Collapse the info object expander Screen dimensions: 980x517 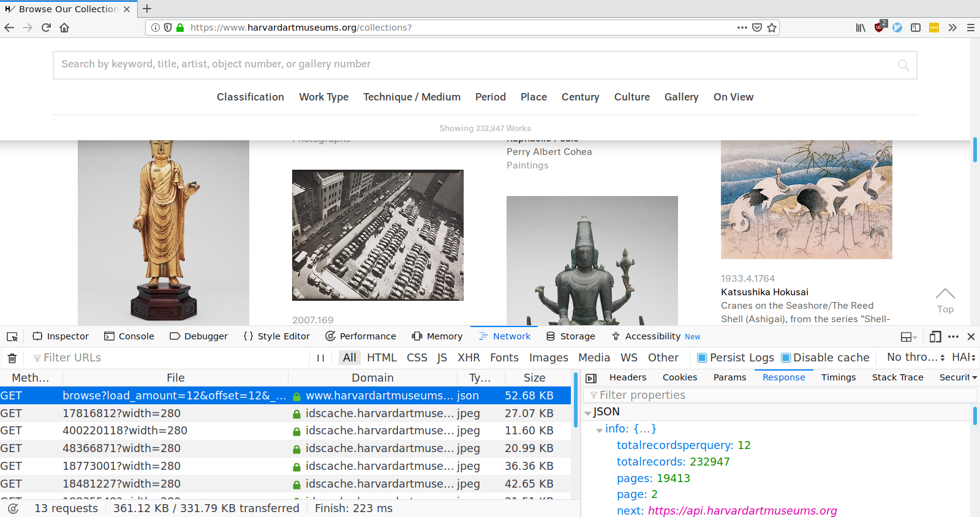pyautogui.click(x=600, y=430)
